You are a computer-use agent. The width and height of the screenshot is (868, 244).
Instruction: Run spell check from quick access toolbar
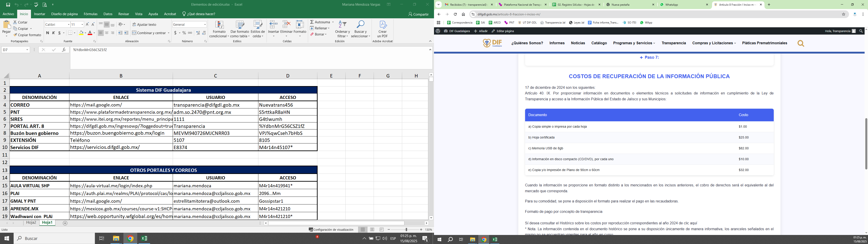click(36, 5)
